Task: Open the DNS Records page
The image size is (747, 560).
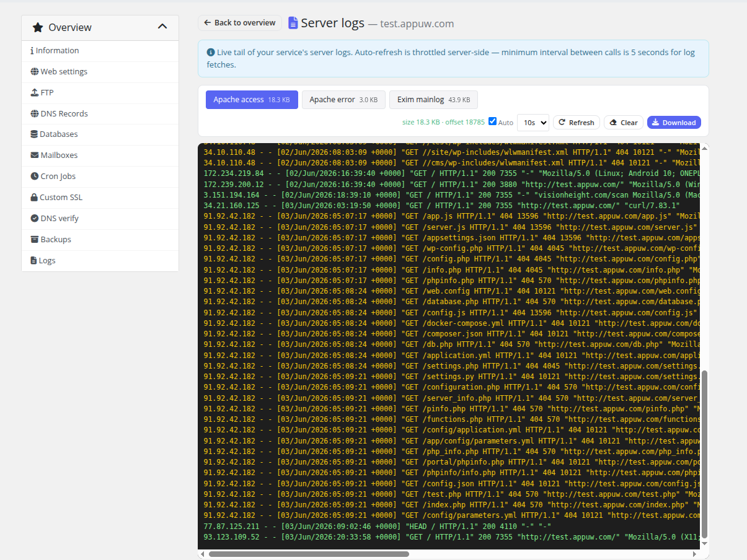Action: 100,114
